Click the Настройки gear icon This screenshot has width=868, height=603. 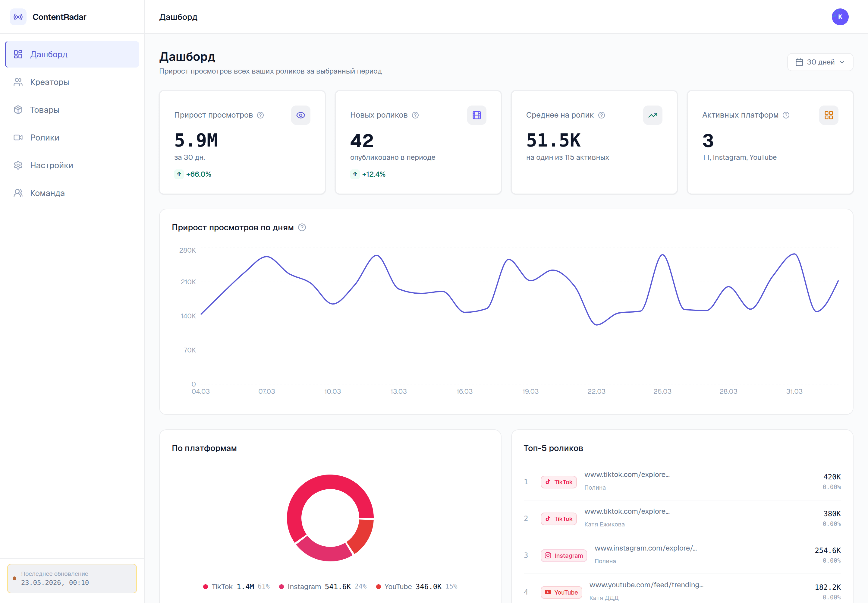point(18,166)
